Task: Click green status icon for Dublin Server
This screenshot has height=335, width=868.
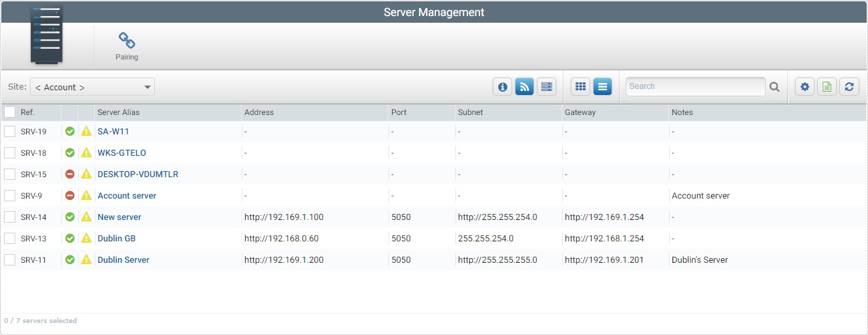Action: tap(69, 259)
